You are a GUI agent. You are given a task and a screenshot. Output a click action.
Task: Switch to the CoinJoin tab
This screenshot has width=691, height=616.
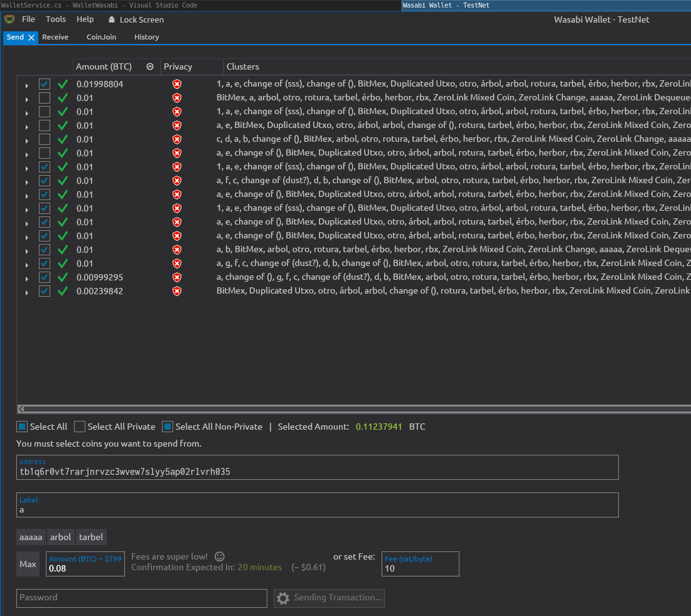(x=101, y=37)
